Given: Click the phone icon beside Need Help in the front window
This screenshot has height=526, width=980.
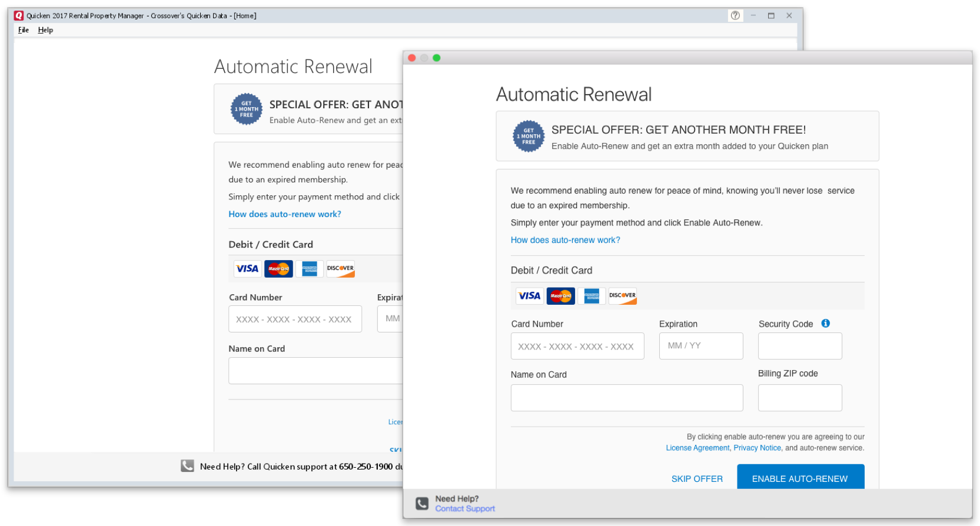Looking at the screenshot, I should point(422,504).
